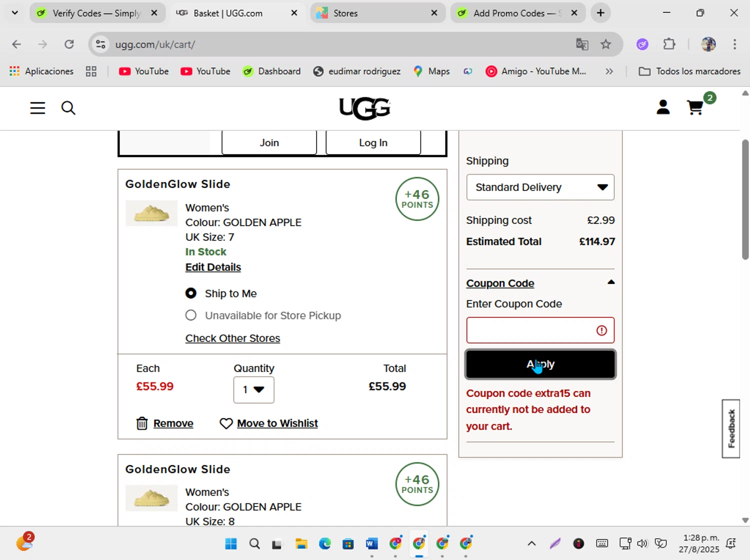Screen dimensions: 750x560
Task: Open Standard Delivery shipping dropdown
Action: coord(540,187)
